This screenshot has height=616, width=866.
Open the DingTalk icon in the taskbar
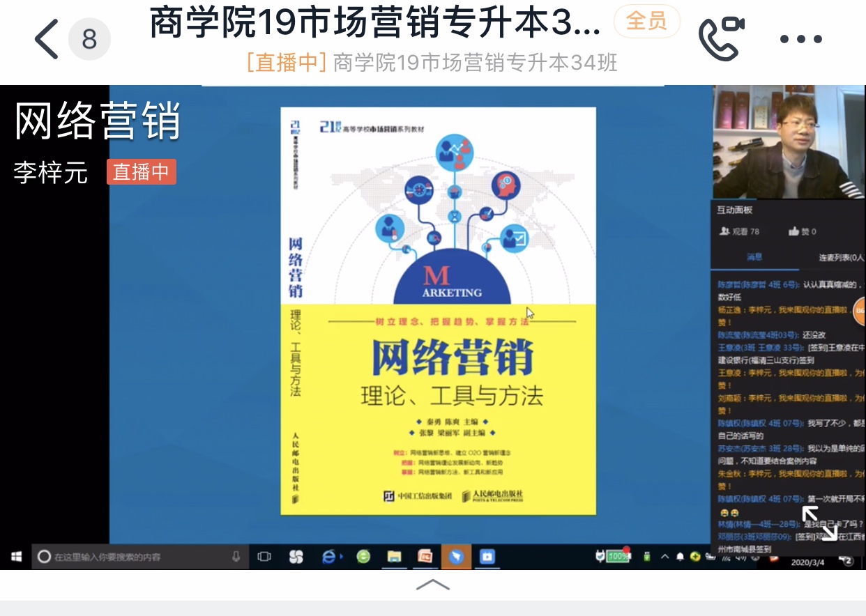(x=455, y=556)
